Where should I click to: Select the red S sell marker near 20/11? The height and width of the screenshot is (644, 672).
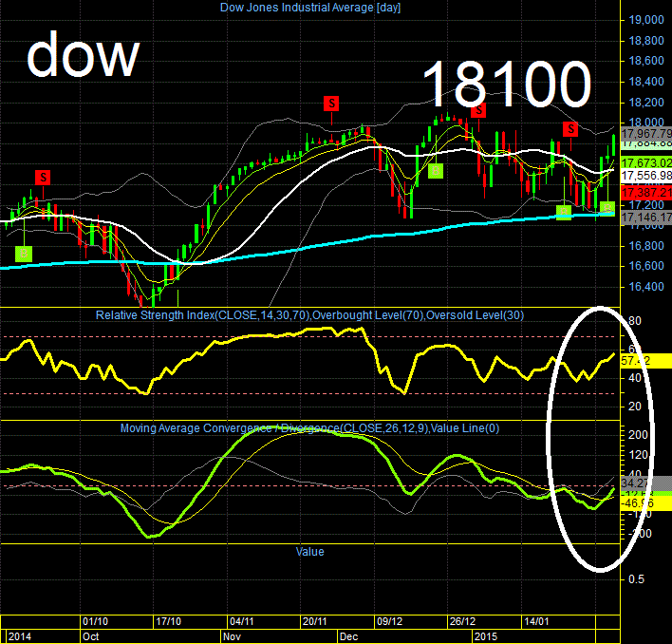tap(331, 104)
